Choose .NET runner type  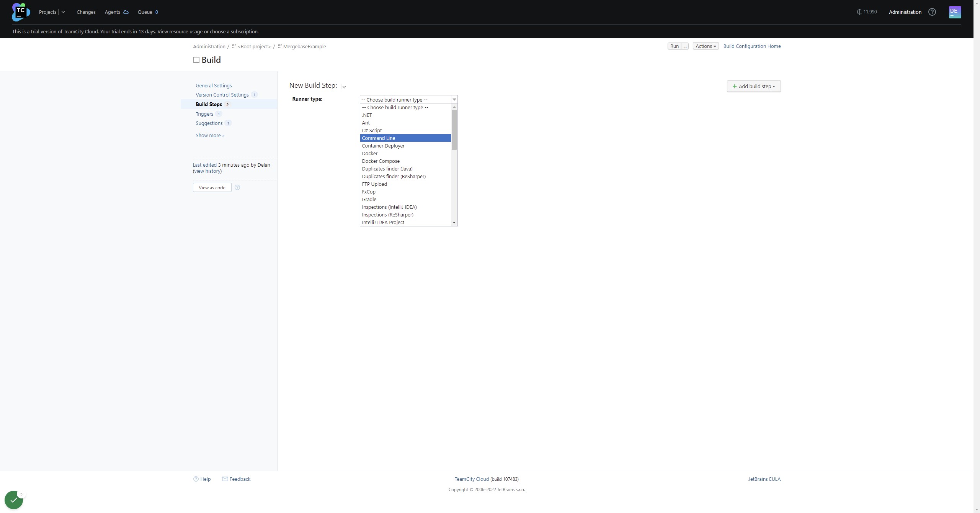pos(405,115)
